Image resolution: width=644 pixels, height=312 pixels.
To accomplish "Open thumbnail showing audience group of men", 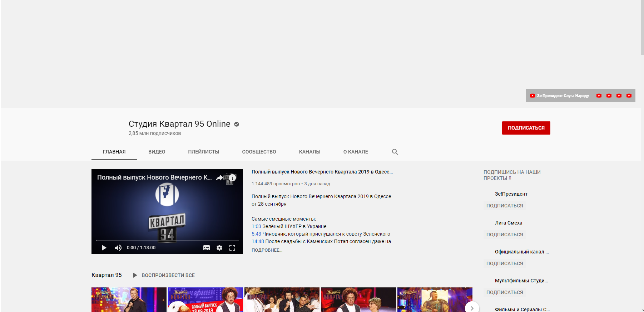I will click(x=282, y=300).
